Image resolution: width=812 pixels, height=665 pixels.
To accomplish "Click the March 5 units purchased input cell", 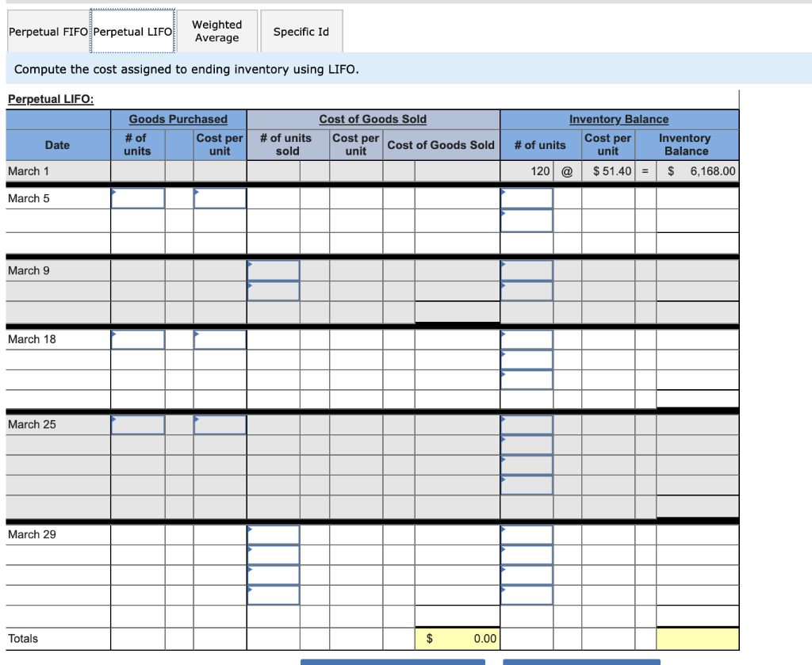I will [137, 198].
